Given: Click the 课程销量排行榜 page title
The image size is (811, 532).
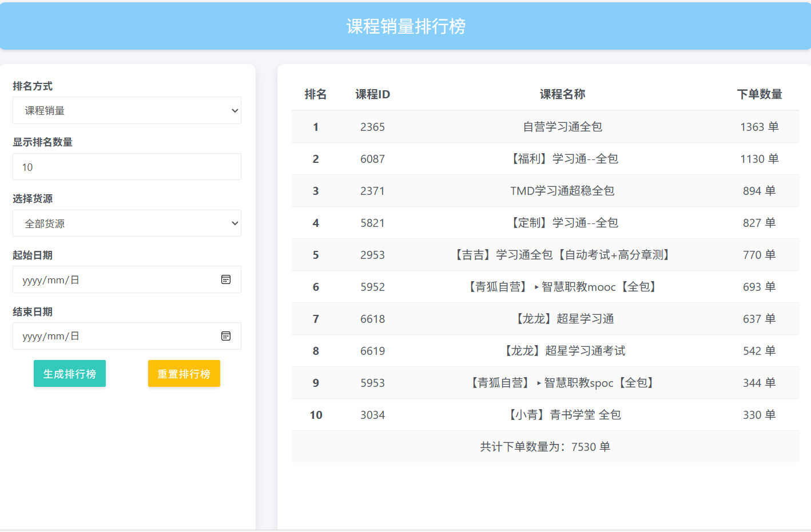Looking at the screenshot, I should [405, 26].
